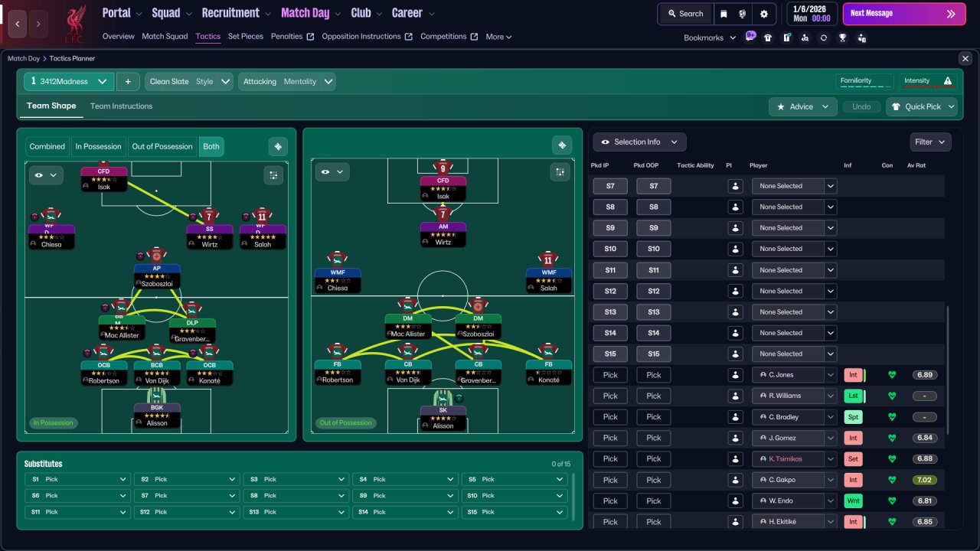Open the S8 substitute Pick dropdown
This screenshot has height=551, width=980.
(296, 495)
